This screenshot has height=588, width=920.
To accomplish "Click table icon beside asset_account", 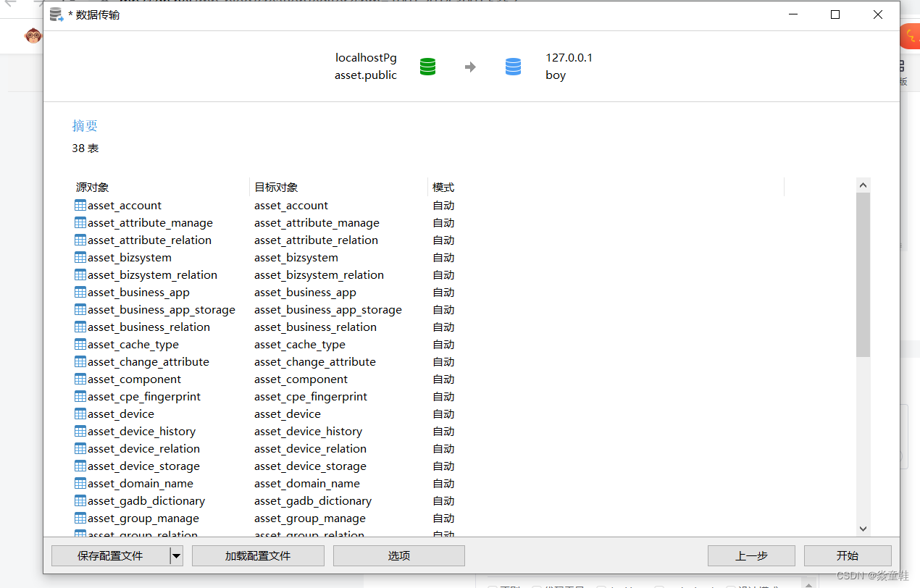I will (80, 206).
